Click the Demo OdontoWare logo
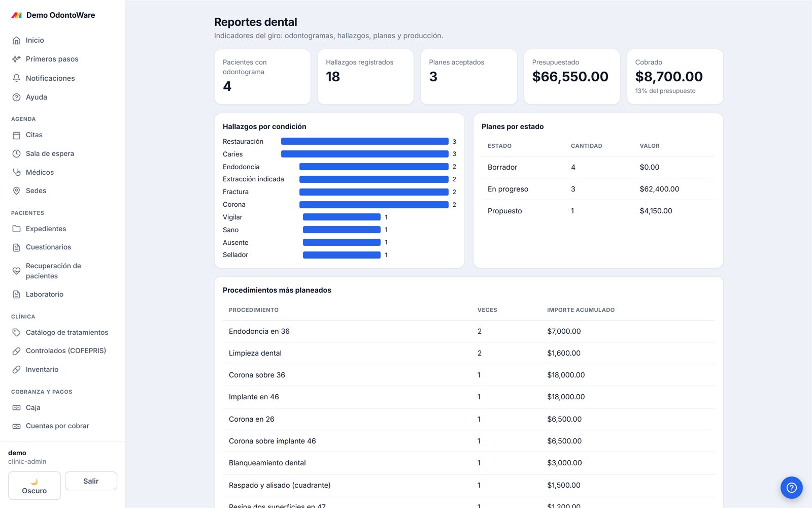Image resolution: width=812 pixels, height=508 pixels. coord(17,15)
